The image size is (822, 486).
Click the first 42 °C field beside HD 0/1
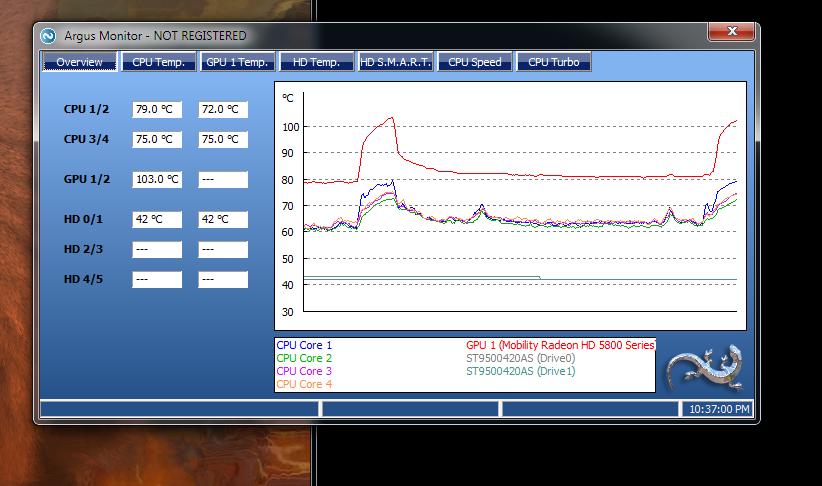click(x=157, y=219)
